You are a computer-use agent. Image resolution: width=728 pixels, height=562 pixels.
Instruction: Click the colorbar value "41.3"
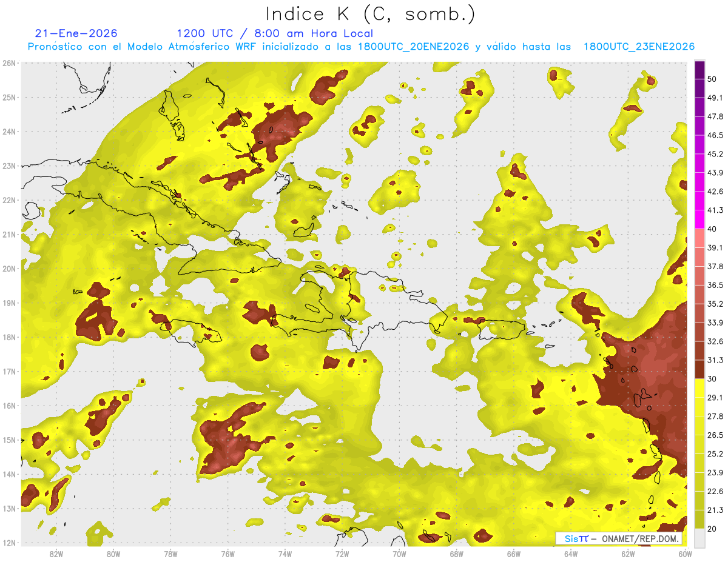[x=715, y=210]
